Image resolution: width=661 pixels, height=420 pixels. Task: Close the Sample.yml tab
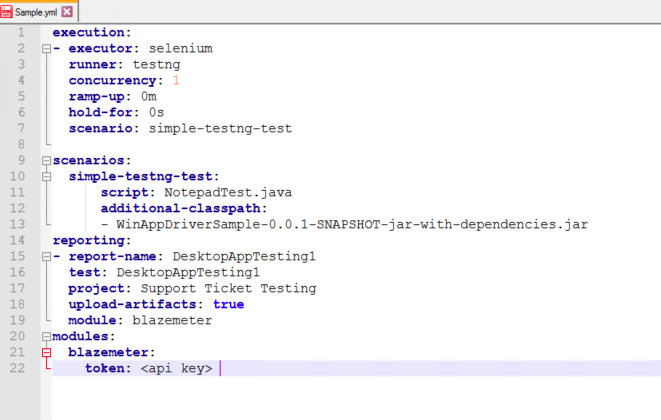(67, 12)
